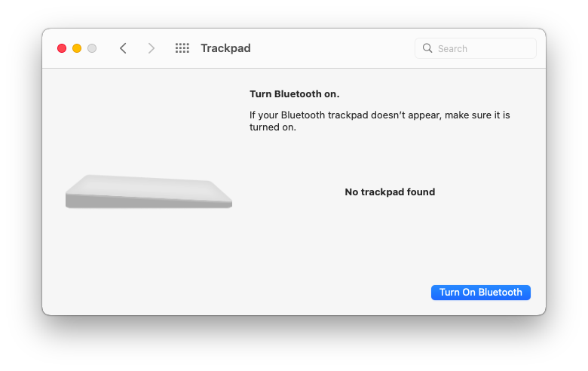Minimize the window with the yellow button
The width and height of the screenshot is (588, 371).
tap(77, 48)
